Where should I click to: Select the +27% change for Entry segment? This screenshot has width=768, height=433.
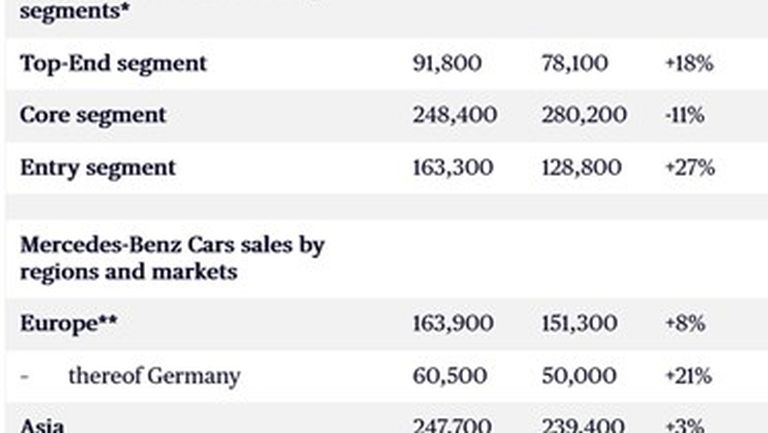[x=689, y=167]
